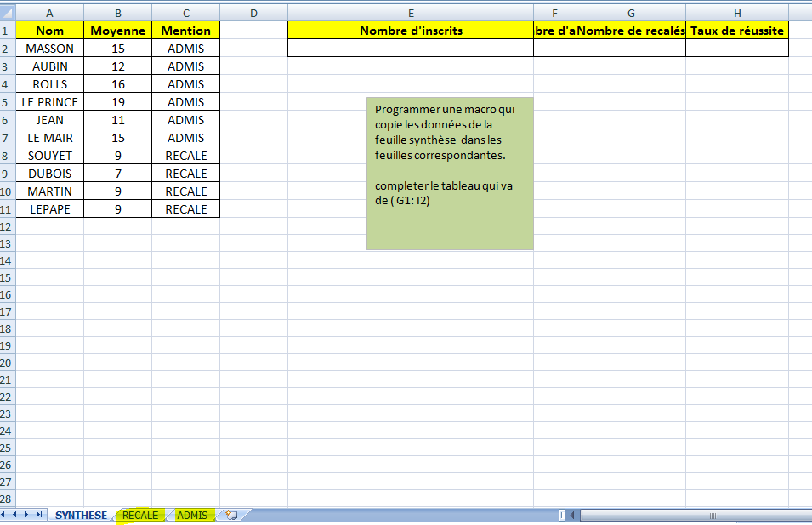The image size is (812, 525).
Task: Click the ADMIS mention in the MASSON row
Action: coord(186,49)
